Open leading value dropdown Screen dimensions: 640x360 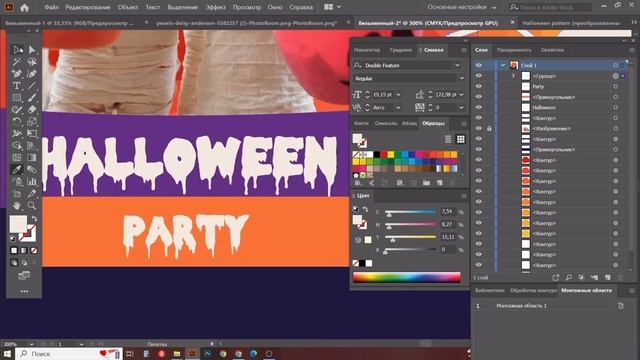click(x=462, y=95)
